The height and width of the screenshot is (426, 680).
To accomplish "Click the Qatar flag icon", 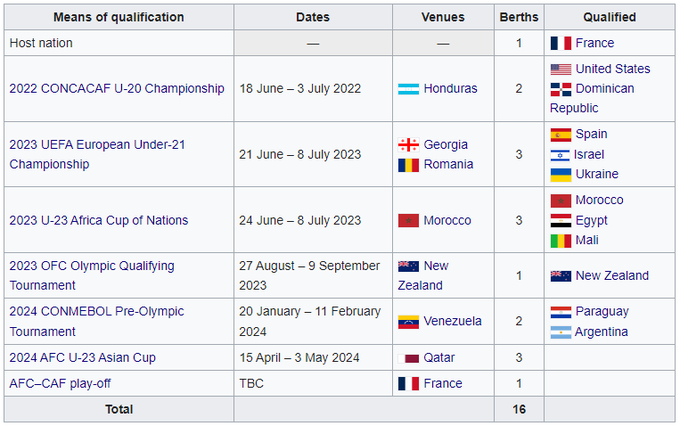I will coord(408,357).
